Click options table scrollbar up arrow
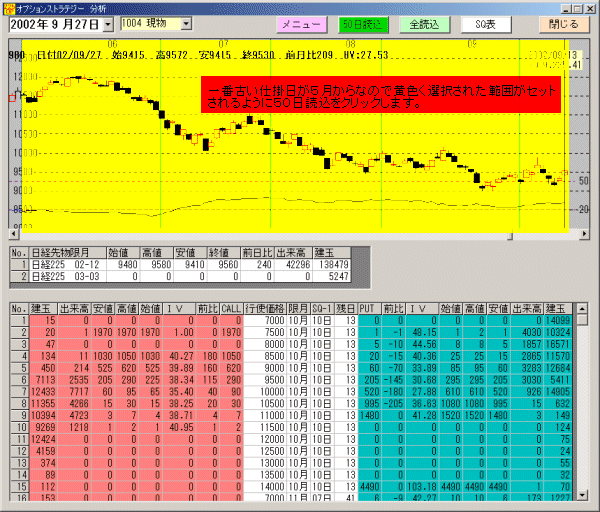The height and width of the screenshot is (512, 600). point(582,308)
